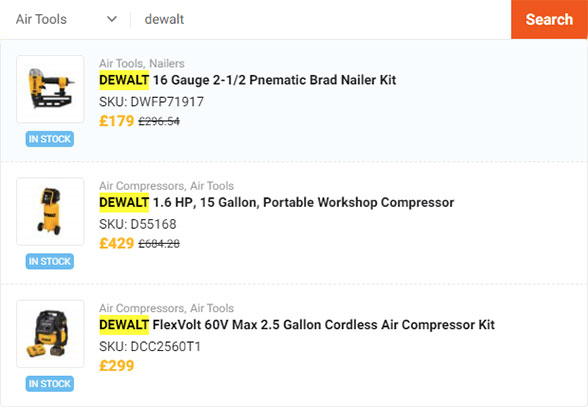Image resolution: width=588 pixels, height=407 pixels.
Task: Click the £429 compressor price
Action: point(117,243)
